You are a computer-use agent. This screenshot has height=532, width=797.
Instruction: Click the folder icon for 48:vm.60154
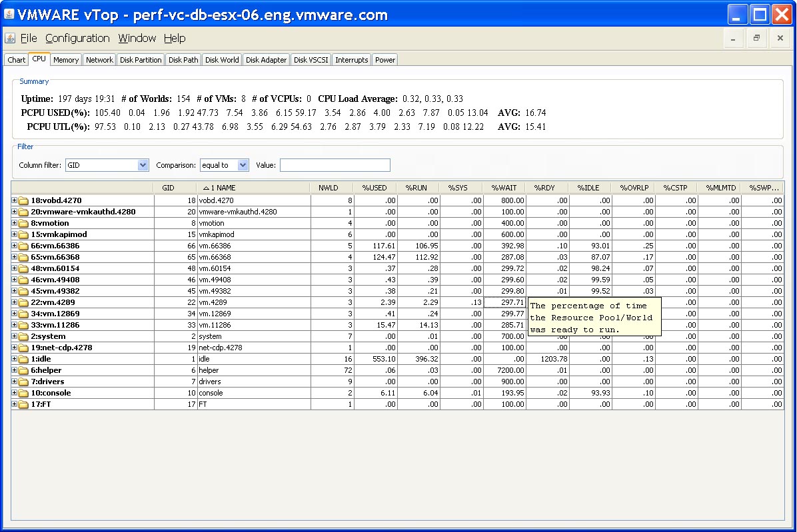[x=23, y=268]
